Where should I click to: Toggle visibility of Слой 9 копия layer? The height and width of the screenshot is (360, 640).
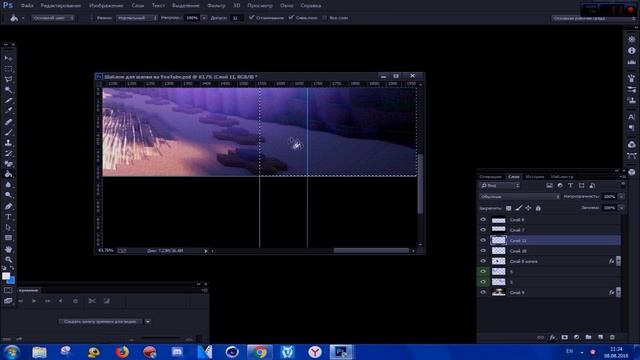click(483, 261)
